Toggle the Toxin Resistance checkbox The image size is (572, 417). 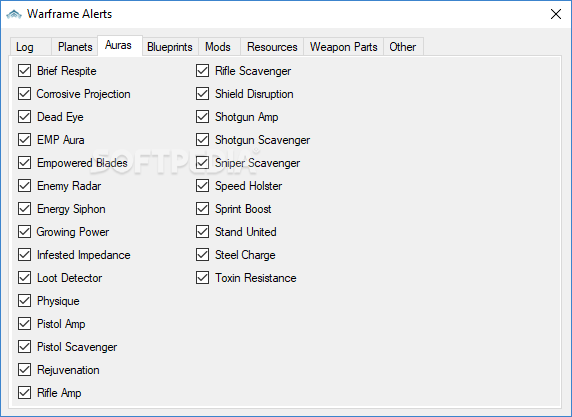coord(202,278)
